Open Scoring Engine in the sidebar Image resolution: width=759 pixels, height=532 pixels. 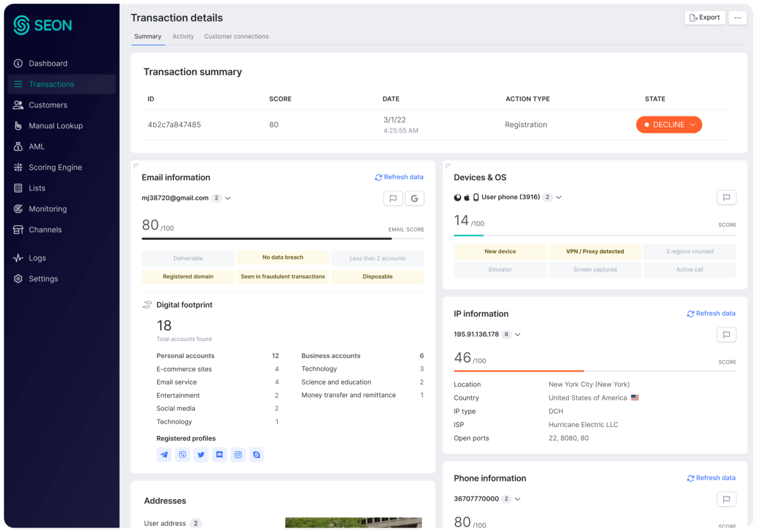click(x=55, y=168)
